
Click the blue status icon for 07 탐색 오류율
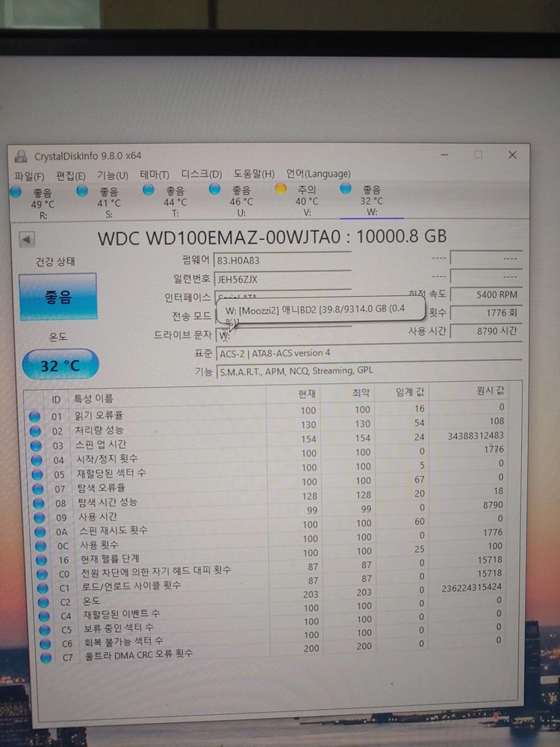click(x=38, y=489)
